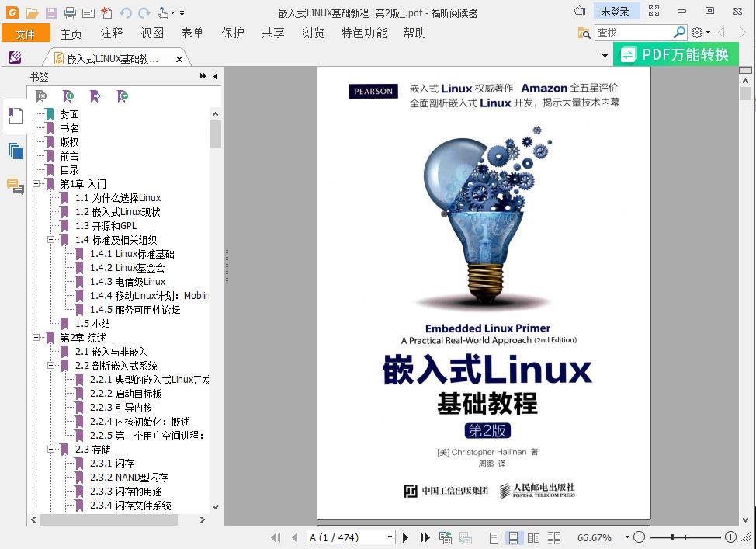Click the delete bookmark icon with x
The width and height of the screenshot is (756, 549).
click(x=41, y=96)
